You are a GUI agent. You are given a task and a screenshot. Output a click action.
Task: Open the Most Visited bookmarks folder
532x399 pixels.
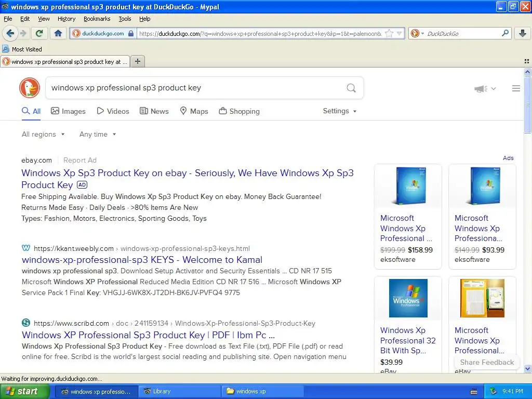(22, 49)
